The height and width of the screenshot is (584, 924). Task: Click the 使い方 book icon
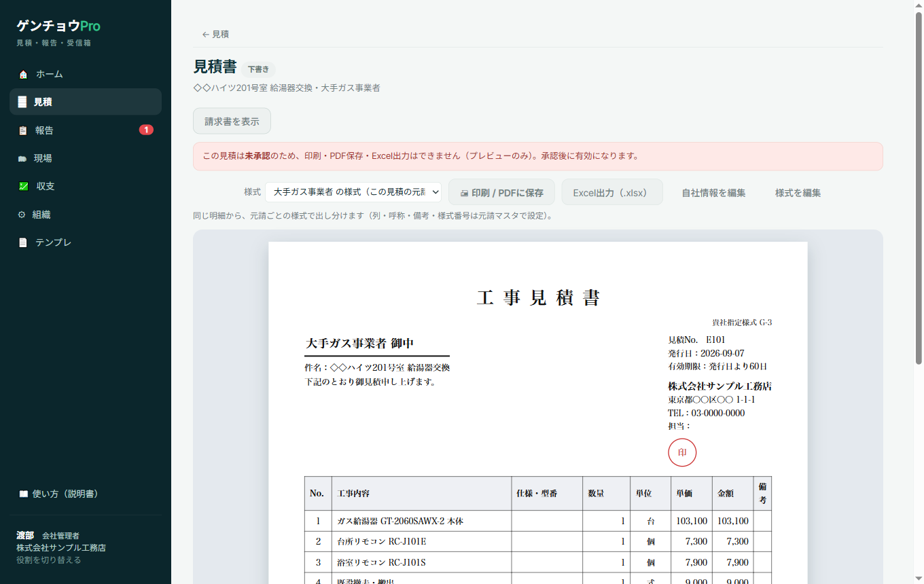pyautogui.click(x=23, y=494)
